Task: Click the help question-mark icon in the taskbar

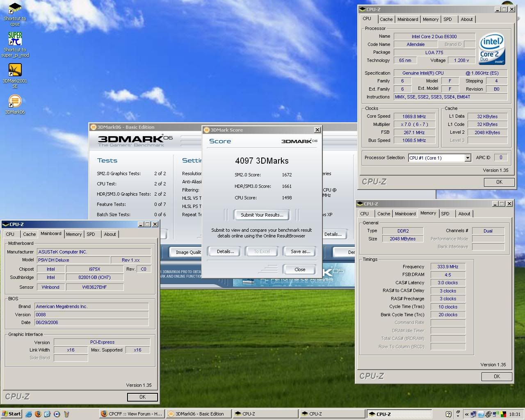Action: click(x=448, y=414)
